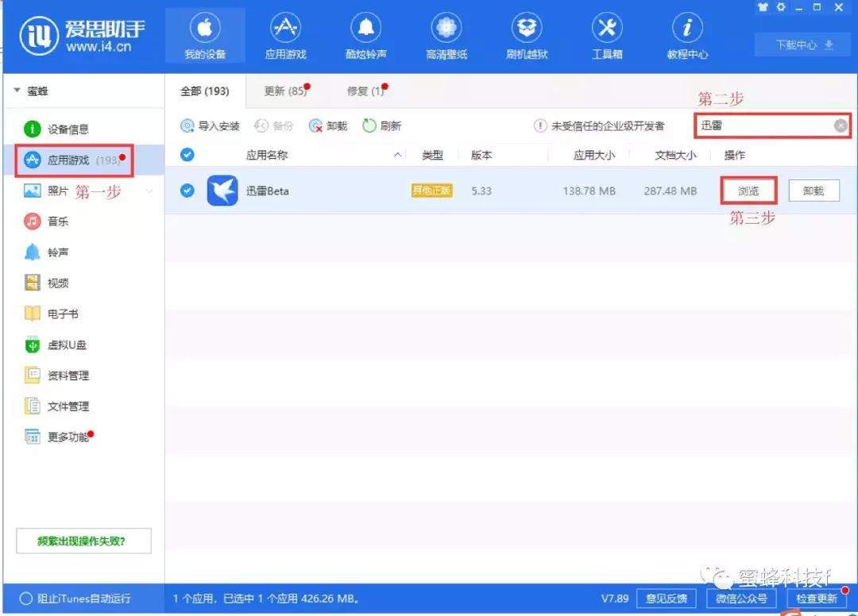This screenshot has width=858, height=616.
Task: Open 教程中心 tutorials
Action: click(x=686, y=35)
